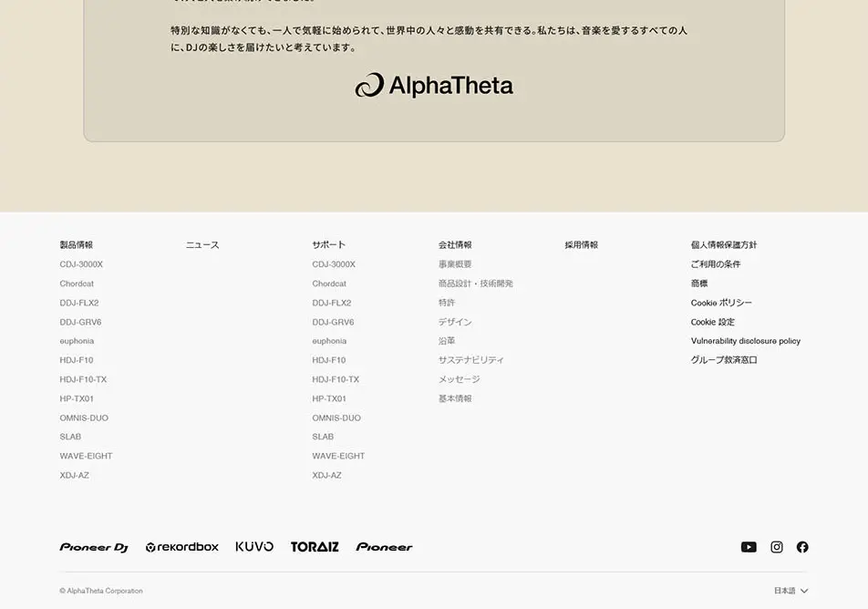This screenshot has width=868, height=609.
Task: Open the 特許 link
Action: point(447,303)
